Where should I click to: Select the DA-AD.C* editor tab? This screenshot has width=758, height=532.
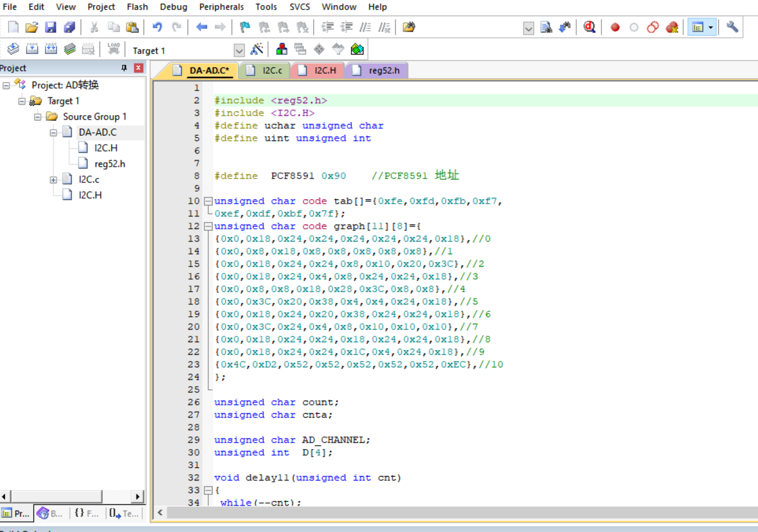pos(202,70)
